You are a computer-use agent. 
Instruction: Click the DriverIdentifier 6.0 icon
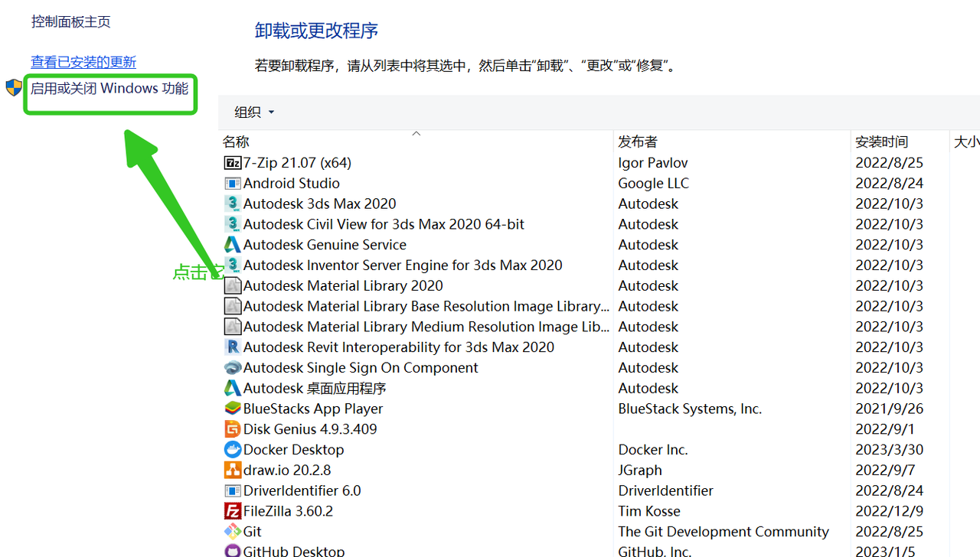click(x=233, y=491)
